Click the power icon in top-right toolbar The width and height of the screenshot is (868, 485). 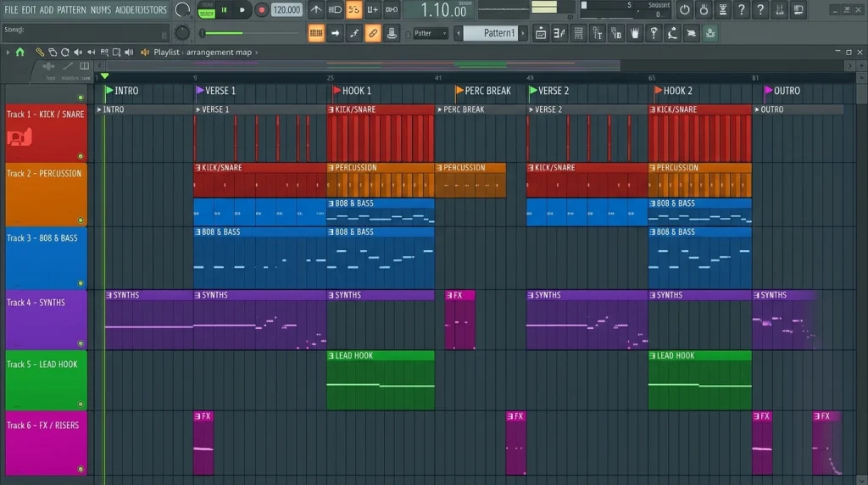click(685, 9)
